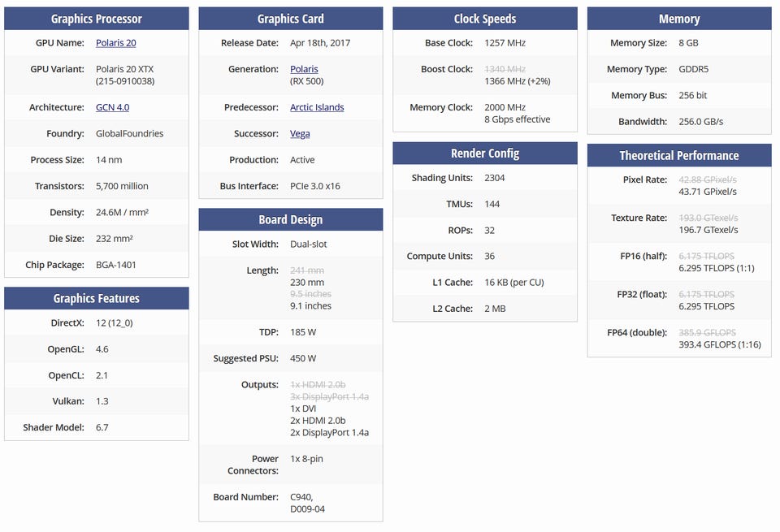
Task: Click the '232 mm²' die size value
Action: coord(115,239)
